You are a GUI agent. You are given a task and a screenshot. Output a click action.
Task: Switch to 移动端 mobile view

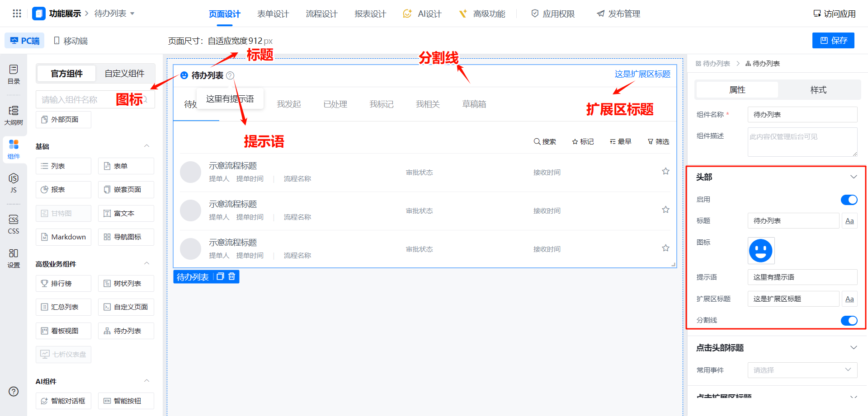pos(71,41)
